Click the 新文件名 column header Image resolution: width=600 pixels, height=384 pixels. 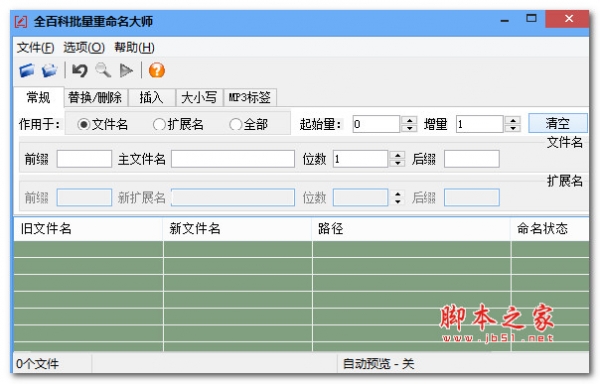coord(237,229)
